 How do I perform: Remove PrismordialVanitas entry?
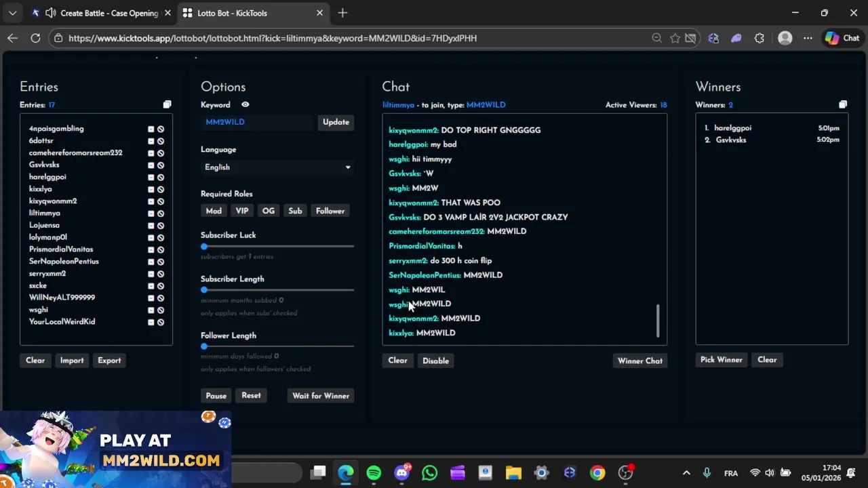[151, 249]
